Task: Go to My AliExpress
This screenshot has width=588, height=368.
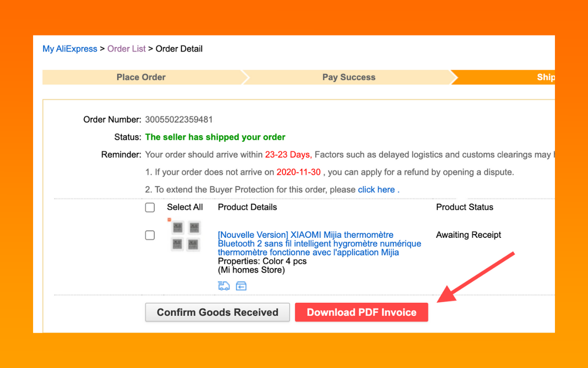Action: 69,49
